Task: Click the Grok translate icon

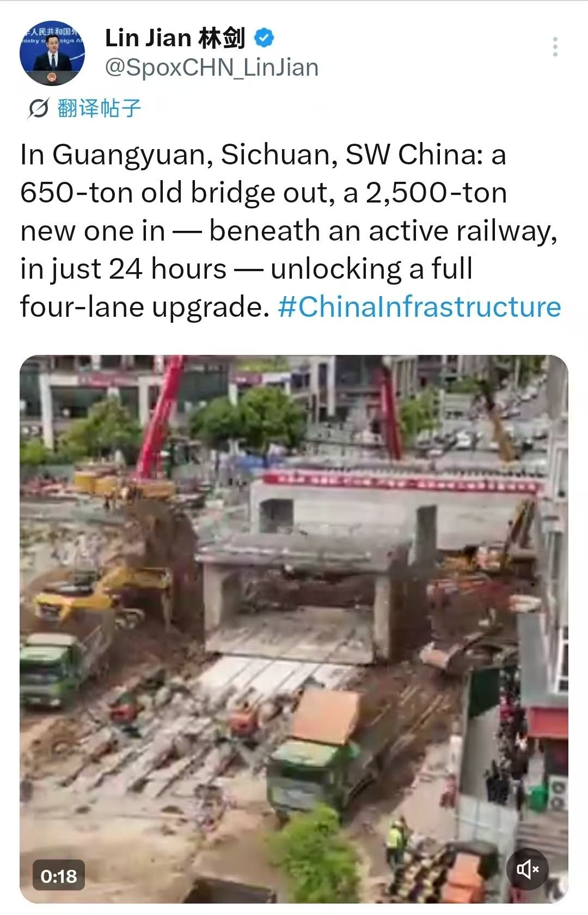Action: point(39,108)
